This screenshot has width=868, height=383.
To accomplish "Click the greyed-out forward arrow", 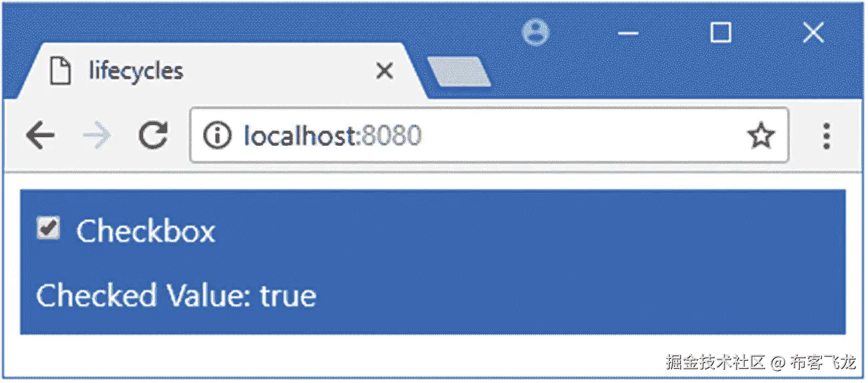I will pyautogui.click(x=97, y=136).
